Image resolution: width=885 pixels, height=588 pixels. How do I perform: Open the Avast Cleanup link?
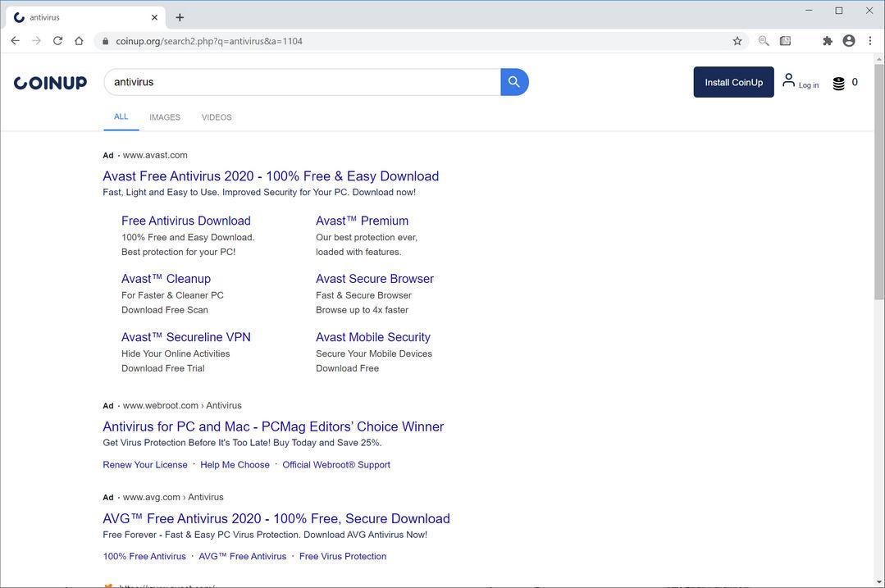click(166, 279)
